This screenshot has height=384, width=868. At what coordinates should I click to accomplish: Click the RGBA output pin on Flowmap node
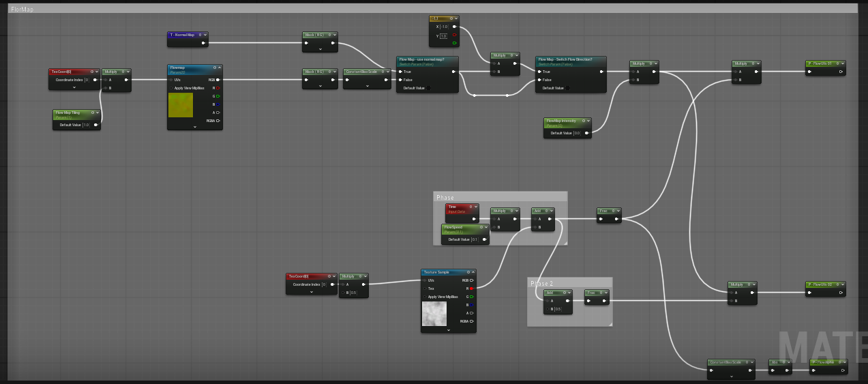point(218,121)
